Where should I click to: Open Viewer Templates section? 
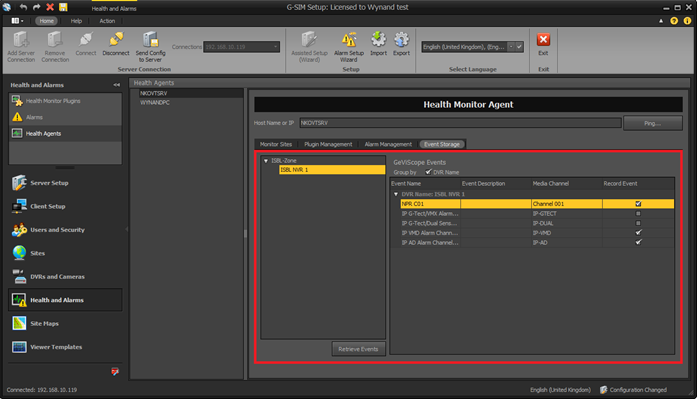tap(65, 347)
